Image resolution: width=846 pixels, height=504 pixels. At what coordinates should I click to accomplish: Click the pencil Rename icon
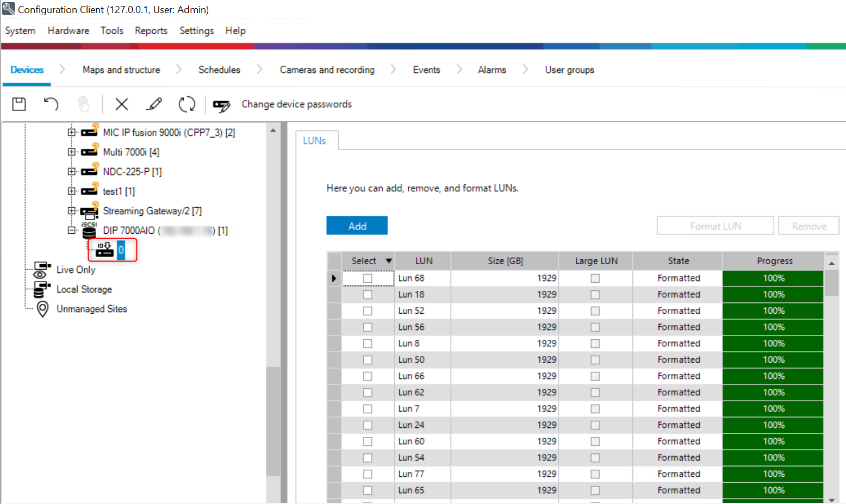[x=154, y=104]
